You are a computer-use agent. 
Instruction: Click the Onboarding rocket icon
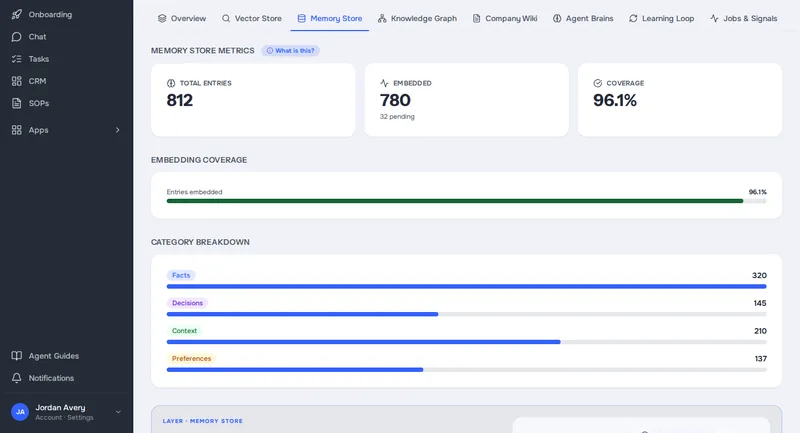coord(17,14)
